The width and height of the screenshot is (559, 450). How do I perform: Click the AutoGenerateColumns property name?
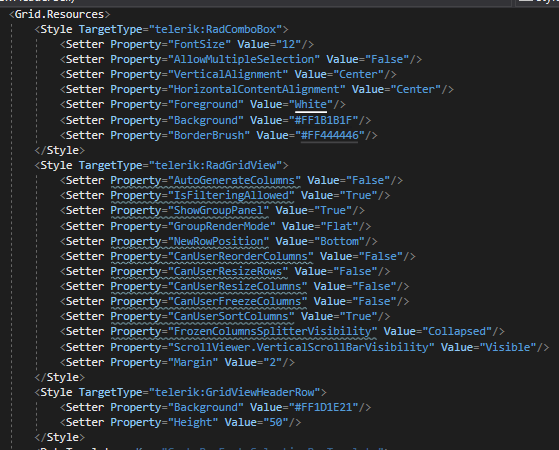click(x=234, y=180)
